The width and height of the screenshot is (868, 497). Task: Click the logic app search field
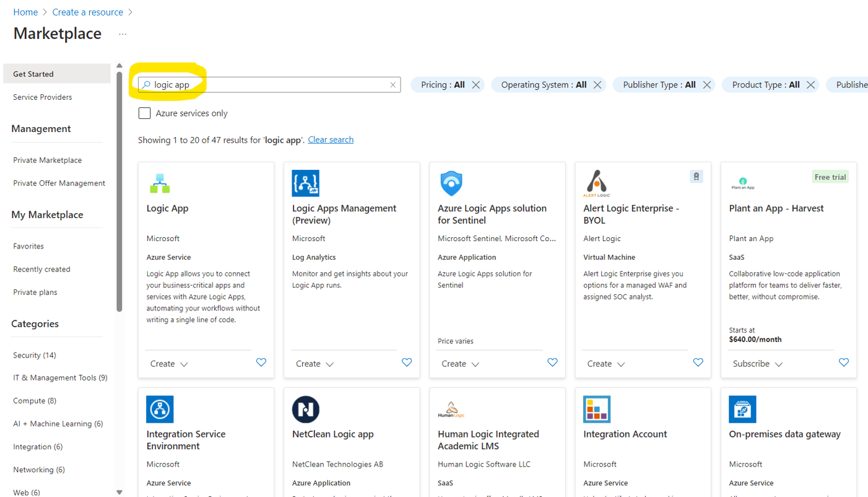point(269,85)
